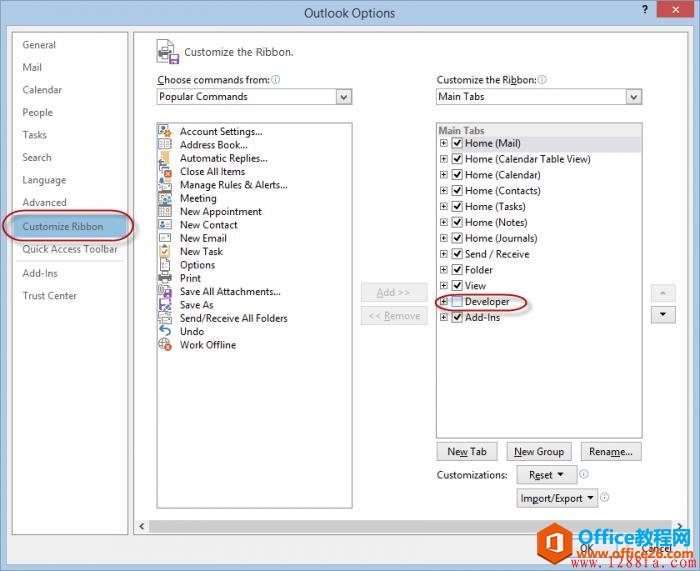Switch to the Mail options category

point(32,67)
